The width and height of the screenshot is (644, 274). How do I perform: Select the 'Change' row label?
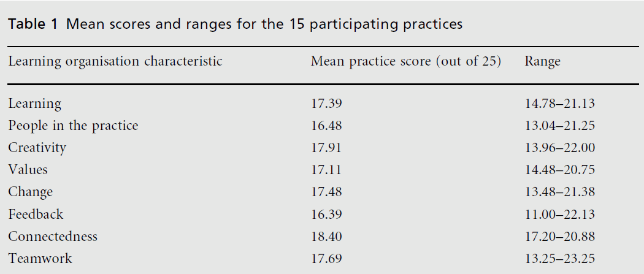[x=30, y=192]
